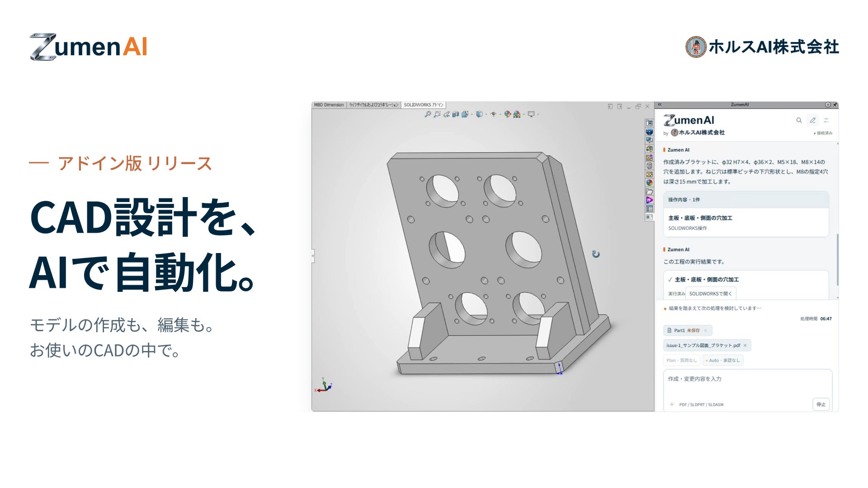Click the plus attach file icon

[x=672, y=404]
